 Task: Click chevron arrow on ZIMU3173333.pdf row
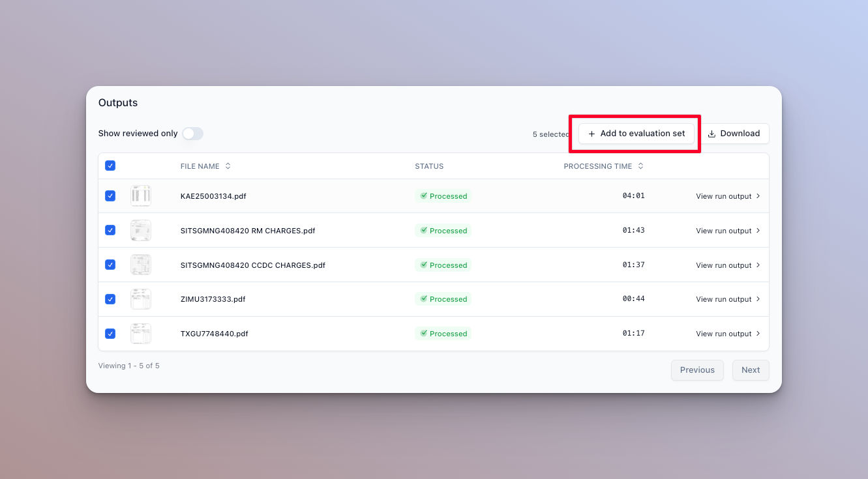758,299
